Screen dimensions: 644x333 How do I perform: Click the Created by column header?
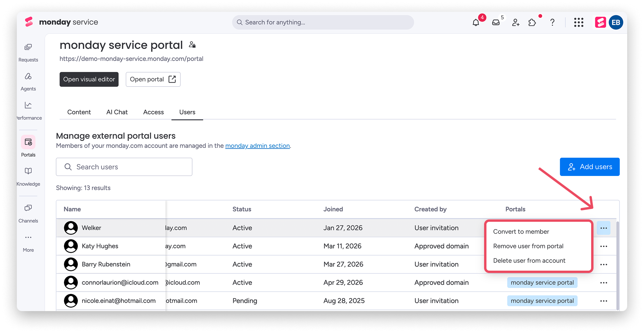(x=431, y=209)
